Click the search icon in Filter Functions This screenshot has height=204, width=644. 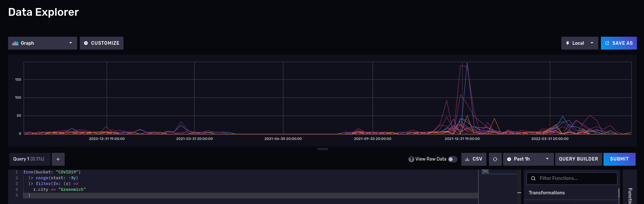(x=533, y=178)
